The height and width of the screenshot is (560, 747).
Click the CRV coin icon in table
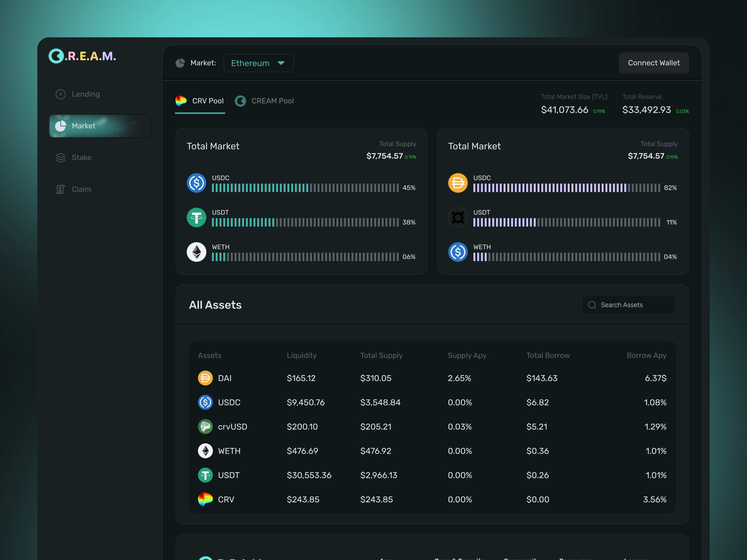tap(205, 500)
